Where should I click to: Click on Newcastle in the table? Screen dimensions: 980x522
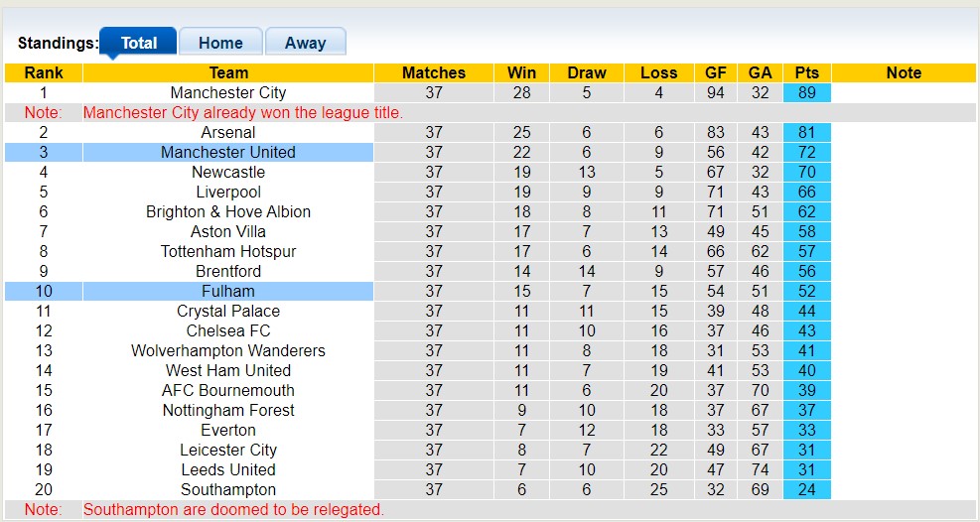click(x=228, y=172)
